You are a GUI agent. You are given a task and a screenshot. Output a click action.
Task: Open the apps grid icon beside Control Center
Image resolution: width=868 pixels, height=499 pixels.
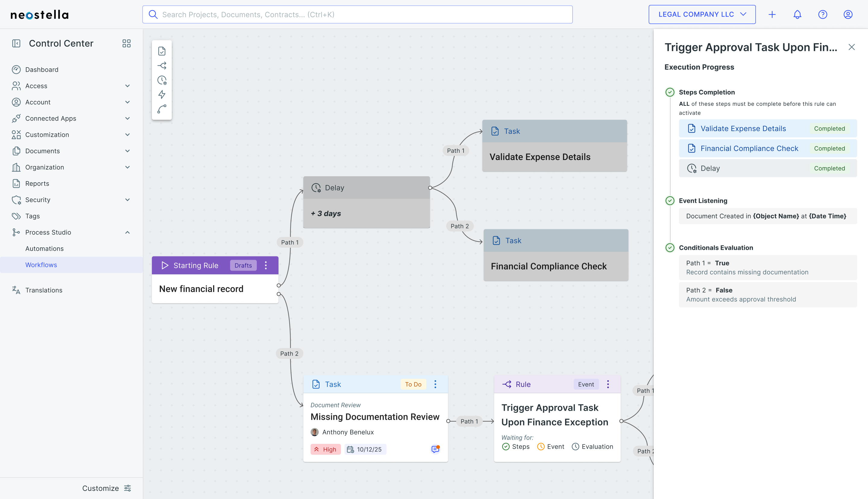pyautogui.click(x=127, y=43)
